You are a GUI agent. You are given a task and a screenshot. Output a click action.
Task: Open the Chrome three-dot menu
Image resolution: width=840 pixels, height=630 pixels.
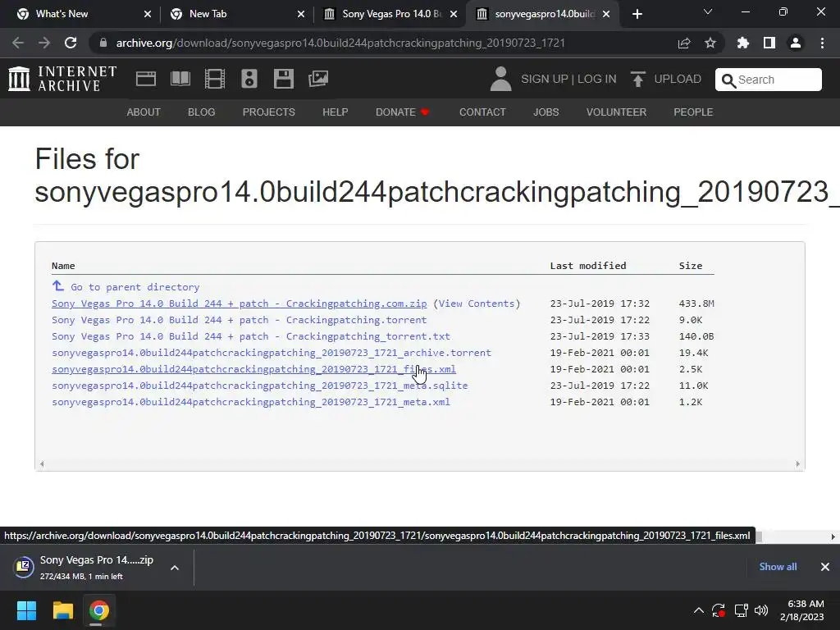coord(822,43)
